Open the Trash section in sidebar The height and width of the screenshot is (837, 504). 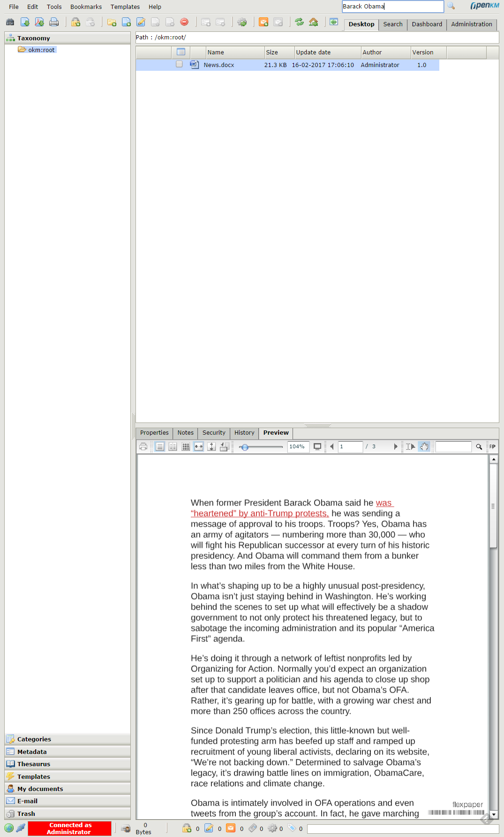coord(26,814)
